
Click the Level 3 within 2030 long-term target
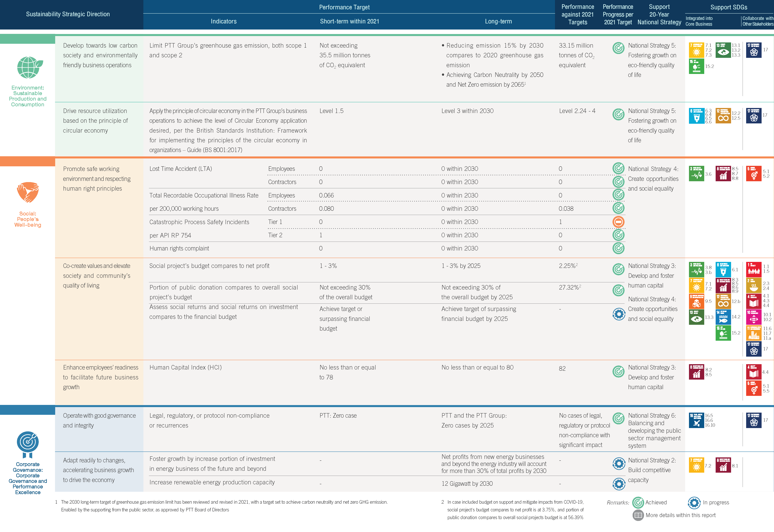[467, 111]
